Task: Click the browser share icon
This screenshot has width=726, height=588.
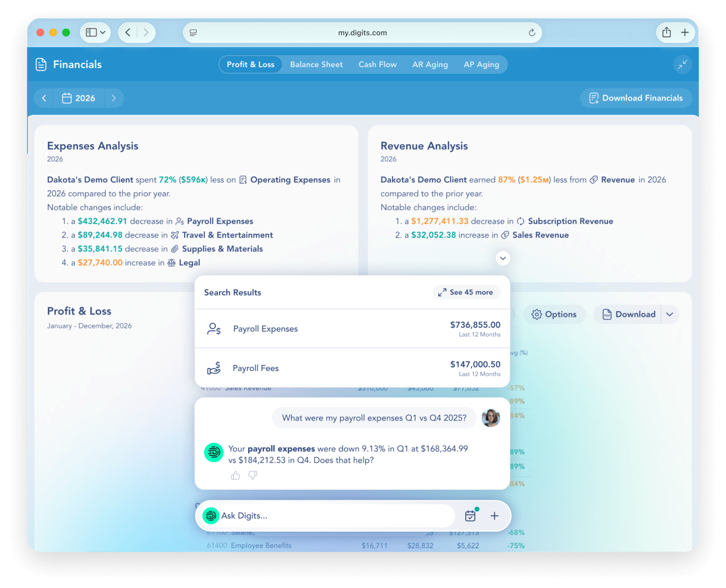Action: point(667,33)
